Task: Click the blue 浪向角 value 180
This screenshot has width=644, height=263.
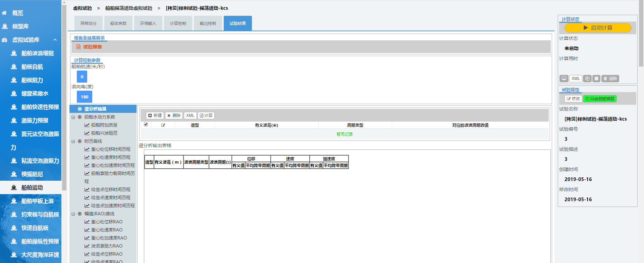Action: click(85, 97)
